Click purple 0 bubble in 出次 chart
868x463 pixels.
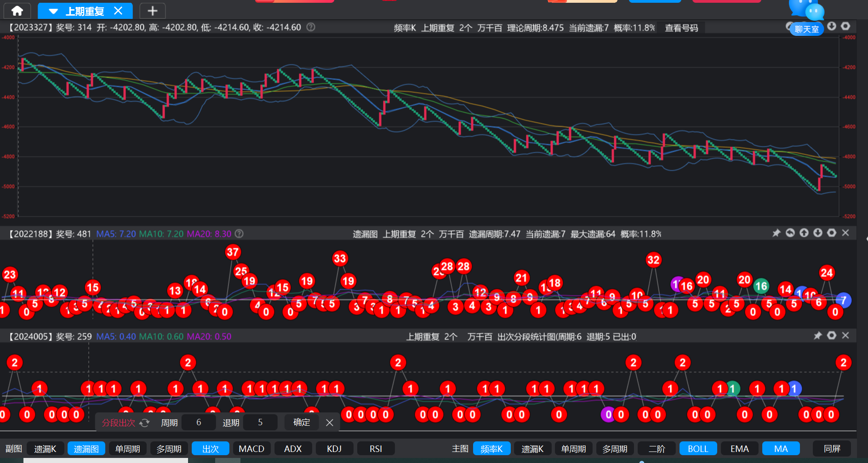[x=608, y=415]
